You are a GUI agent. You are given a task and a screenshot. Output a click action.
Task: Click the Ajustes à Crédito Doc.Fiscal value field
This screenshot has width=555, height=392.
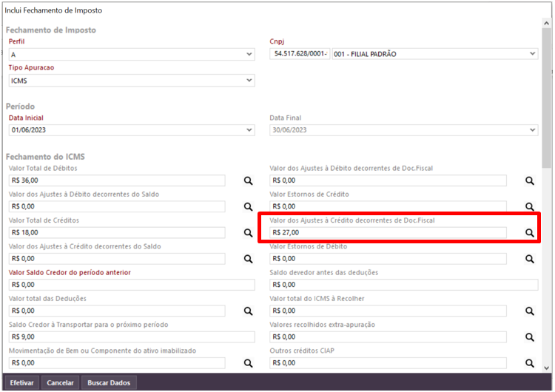coord(388,232)
